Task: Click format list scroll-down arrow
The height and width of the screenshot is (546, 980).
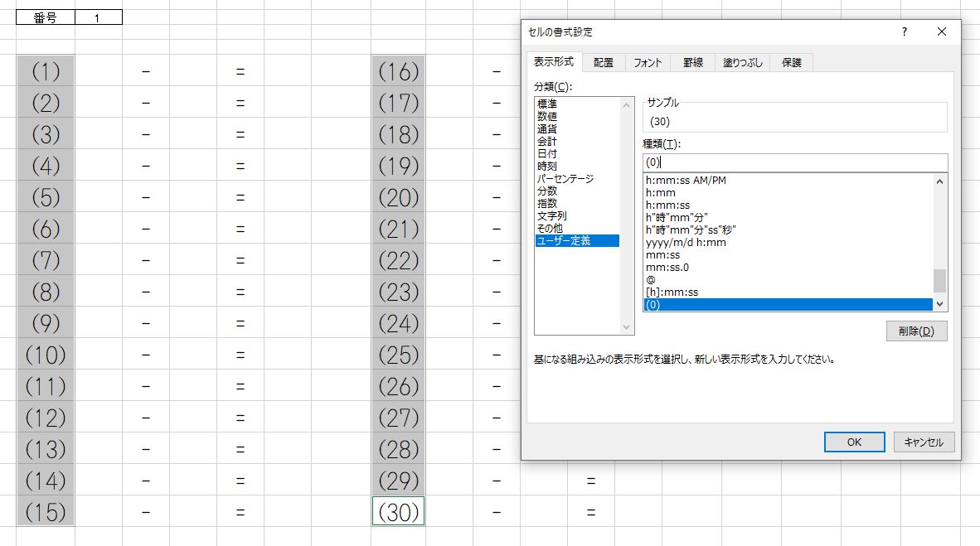Action: pos(939,304)
